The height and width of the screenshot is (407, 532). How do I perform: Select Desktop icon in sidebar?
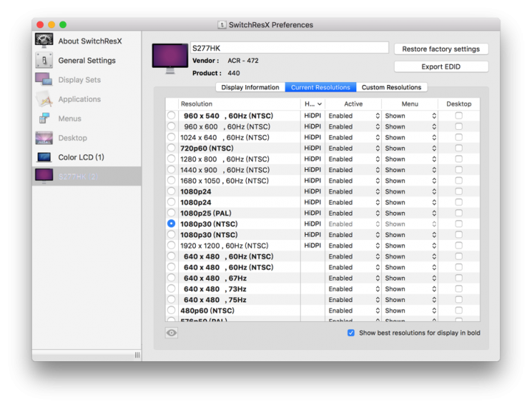coord(44,137)
